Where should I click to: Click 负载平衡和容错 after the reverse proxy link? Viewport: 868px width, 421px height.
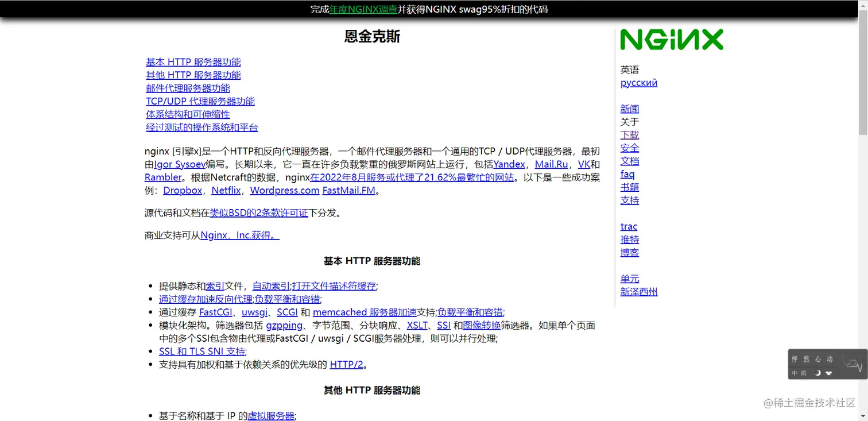coord(287,299)
